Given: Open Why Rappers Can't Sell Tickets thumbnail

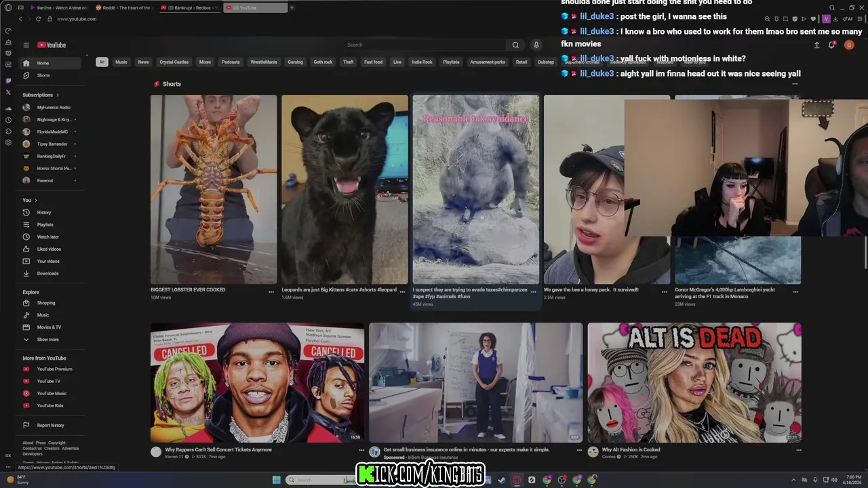Looking at the screenshot, I should pos(257,382).
